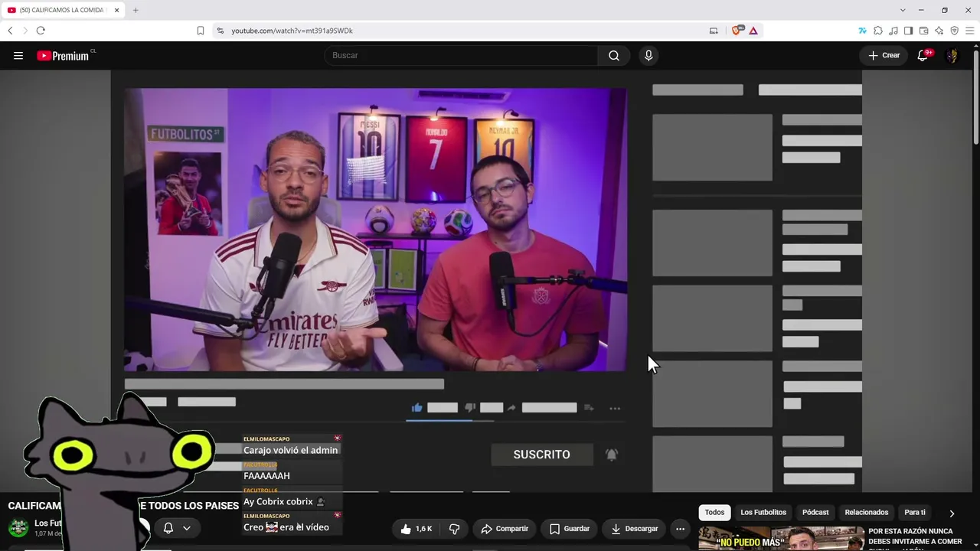Select the Los Futbolitos filter chip

(763, 513)
